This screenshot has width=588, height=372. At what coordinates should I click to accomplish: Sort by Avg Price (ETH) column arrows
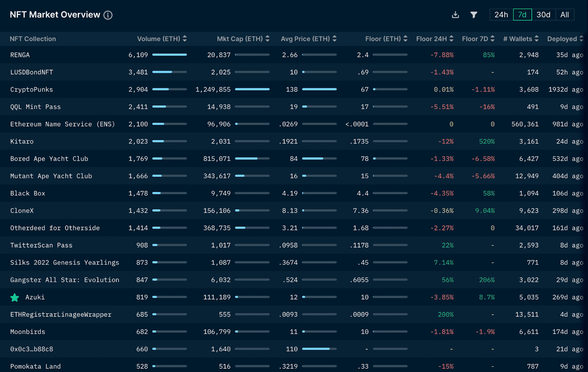click(334, 39)
